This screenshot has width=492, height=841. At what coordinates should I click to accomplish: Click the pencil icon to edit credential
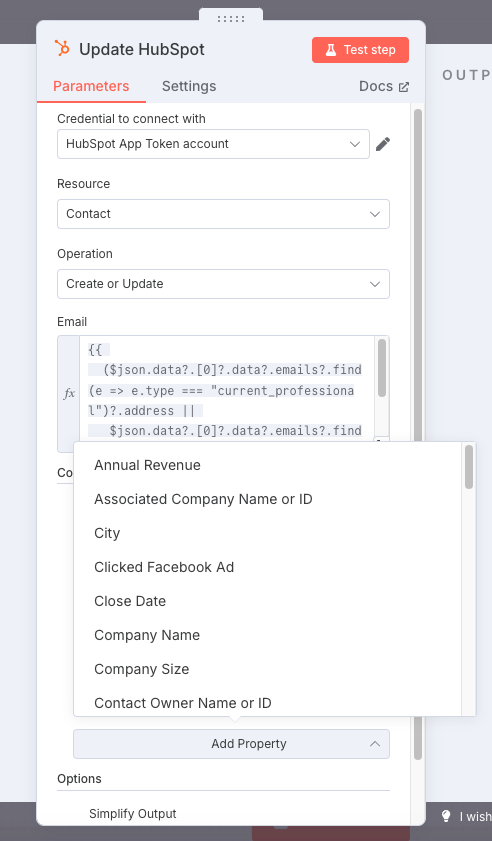tap(383, 144)
